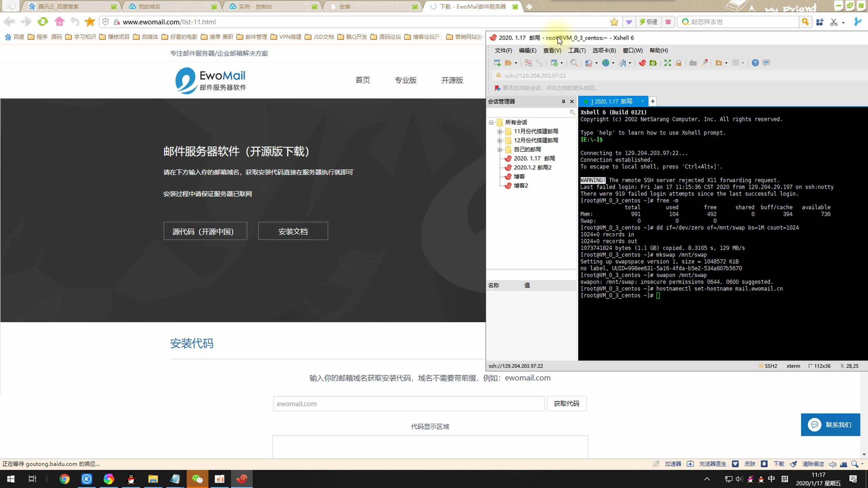Expand the 自己的邮局 folder
The image size is (868, 488).
499,149
